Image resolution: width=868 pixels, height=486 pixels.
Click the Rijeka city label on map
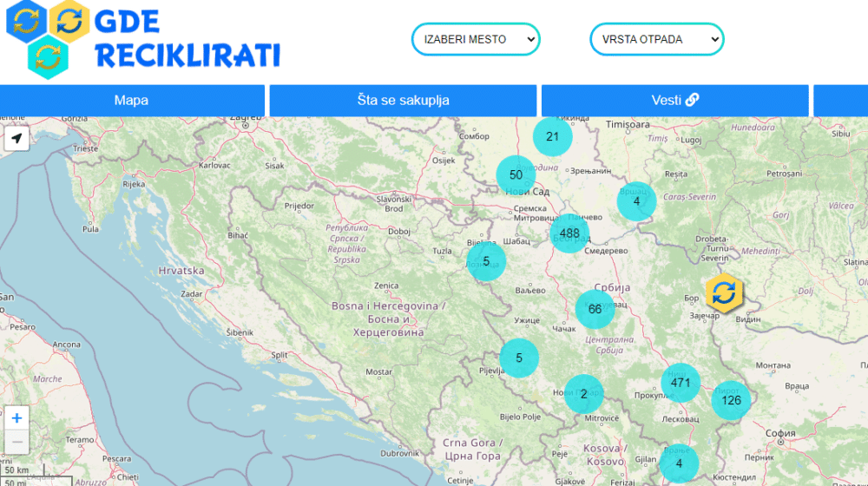tap(134, 184)
